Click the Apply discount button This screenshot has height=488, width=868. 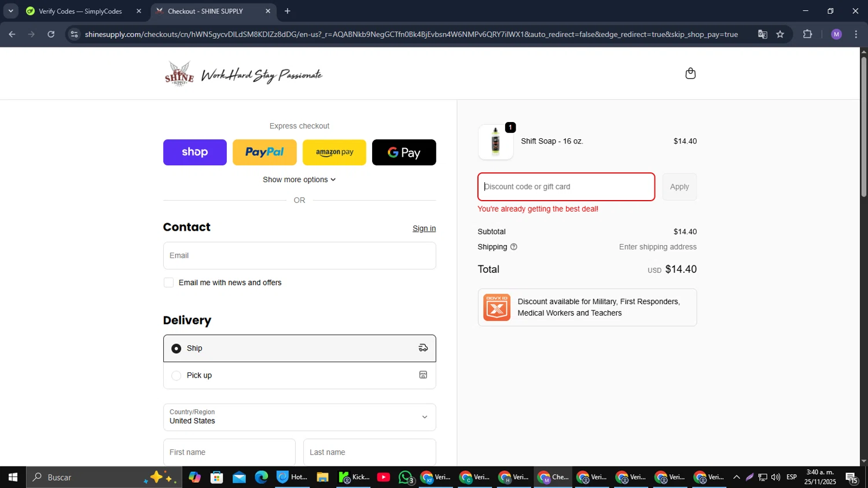coord(679,187)
